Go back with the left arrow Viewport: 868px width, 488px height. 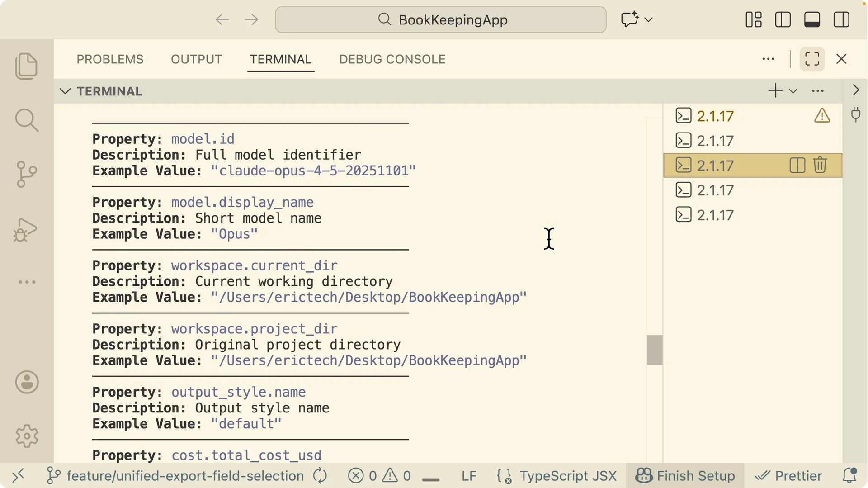[222, 19]
